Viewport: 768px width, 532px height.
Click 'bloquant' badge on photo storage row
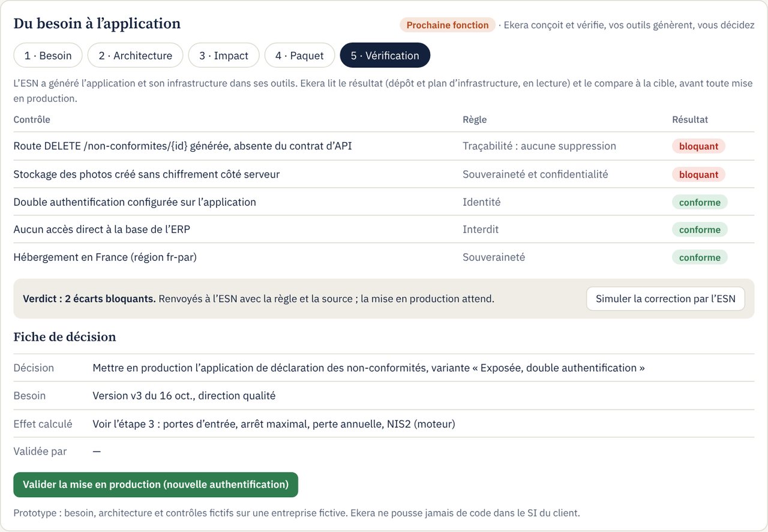point(698,175)
